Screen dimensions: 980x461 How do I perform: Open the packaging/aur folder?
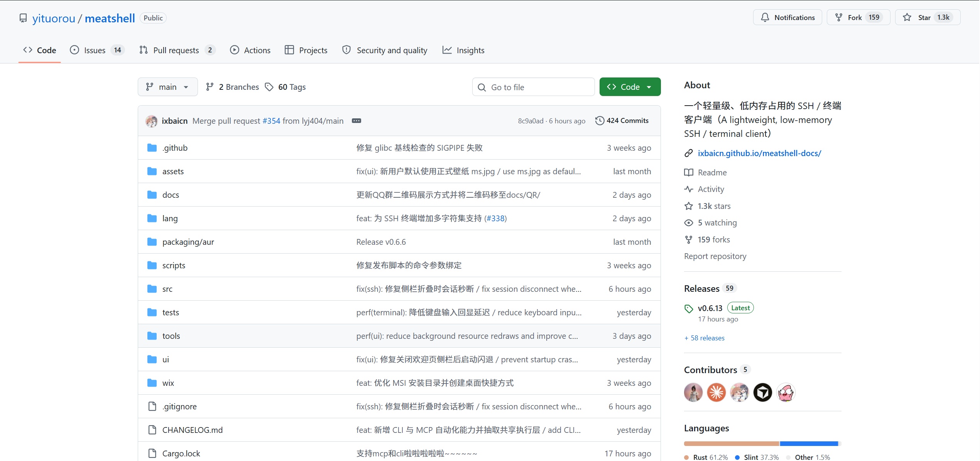[188, 242]
